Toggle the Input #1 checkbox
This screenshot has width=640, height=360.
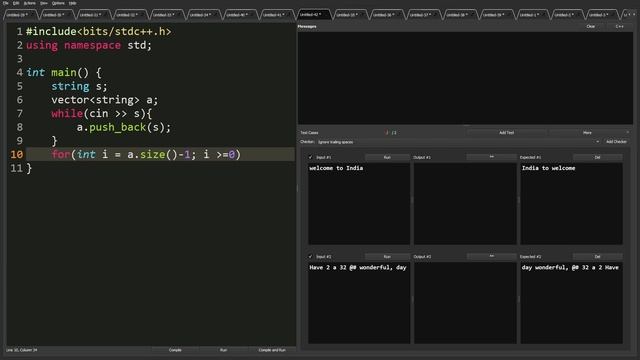[x=311, y=157]
